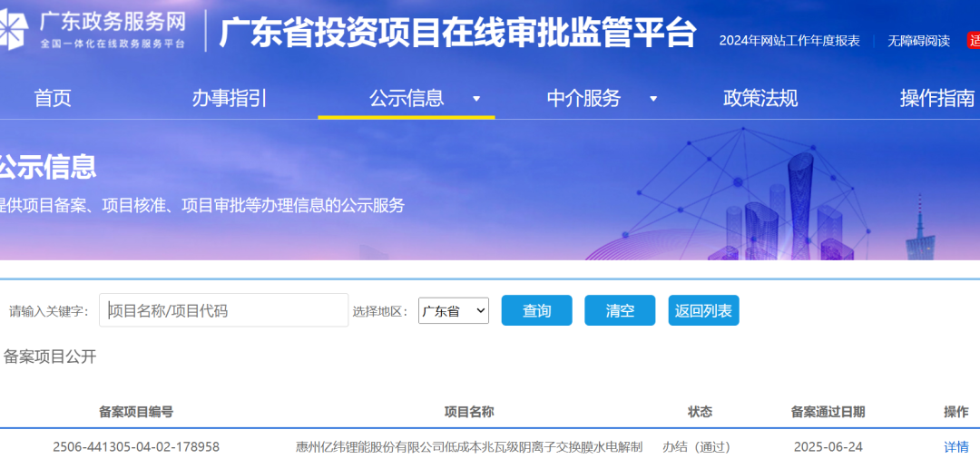Click the 返回列表 button
This screenshot has height=459, width=980.
[x=703, y=310]
